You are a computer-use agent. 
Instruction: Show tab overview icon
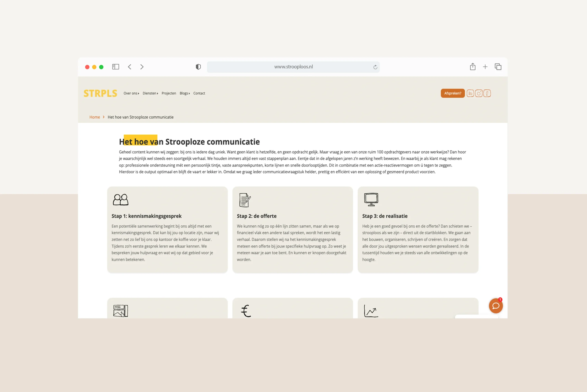[x=498, y=67]
